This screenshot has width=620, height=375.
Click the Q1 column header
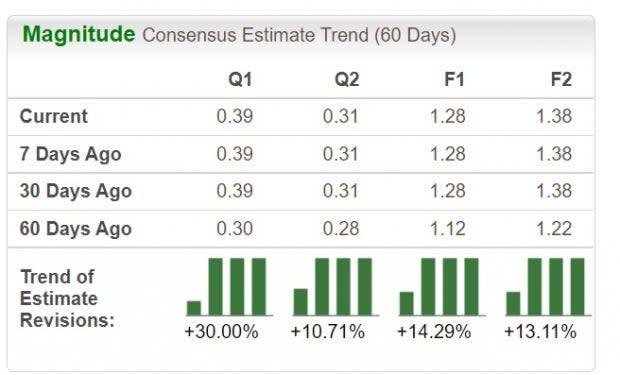pyautogui.click(x=240, y=80)
